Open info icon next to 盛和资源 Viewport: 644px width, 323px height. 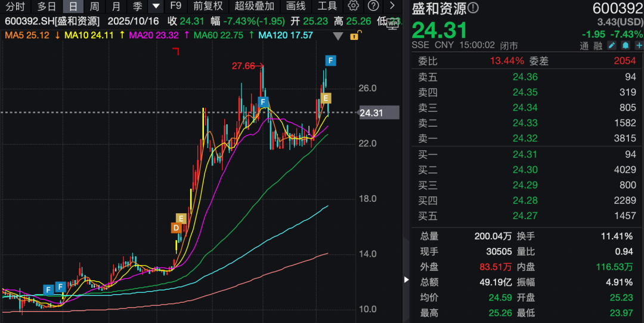tap(473, 8)
